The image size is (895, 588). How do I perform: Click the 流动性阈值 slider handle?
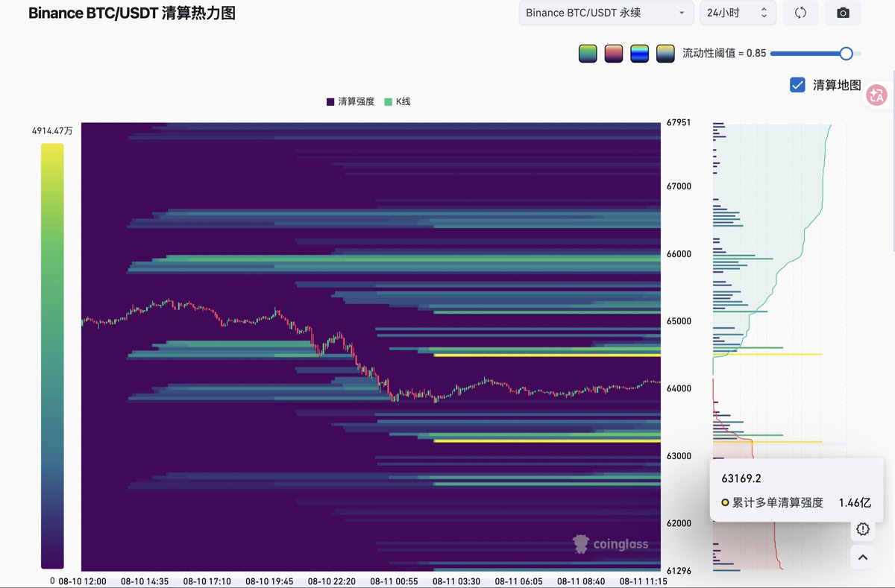846,54
